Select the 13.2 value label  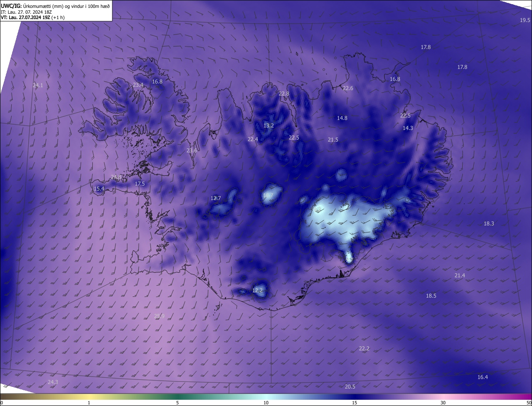tap(269, 126)
